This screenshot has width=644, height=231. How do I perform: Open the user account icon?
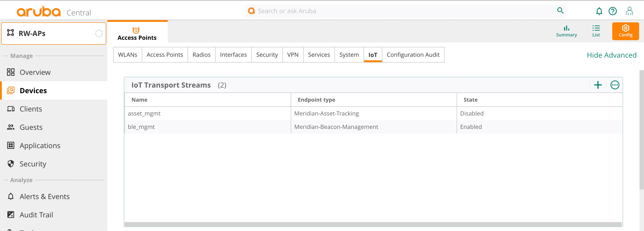click(x=629, y=11)
